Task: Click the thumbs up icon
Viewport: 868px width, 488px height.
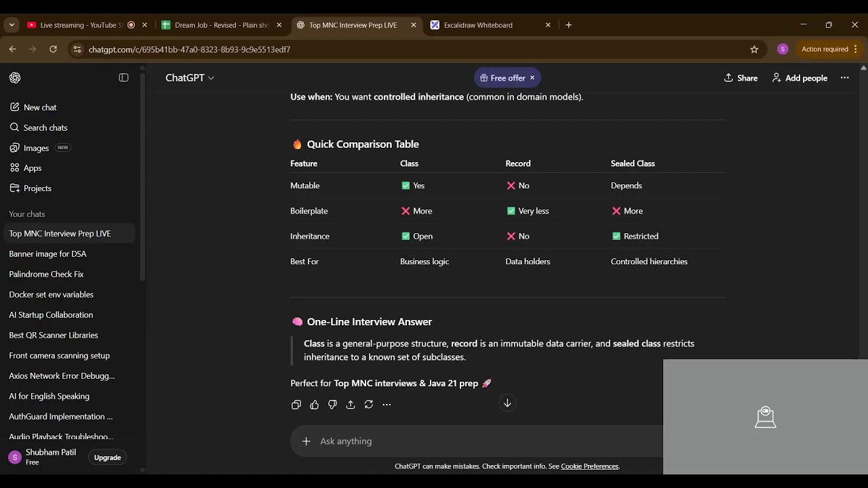Action: pyautogui.click(x=314, y=405)
